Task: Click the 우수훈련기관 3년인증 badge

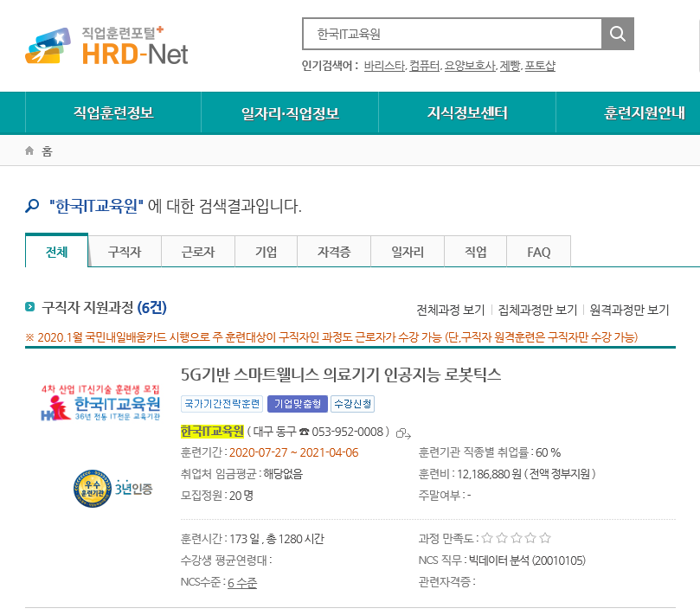Action: (113, 488)
